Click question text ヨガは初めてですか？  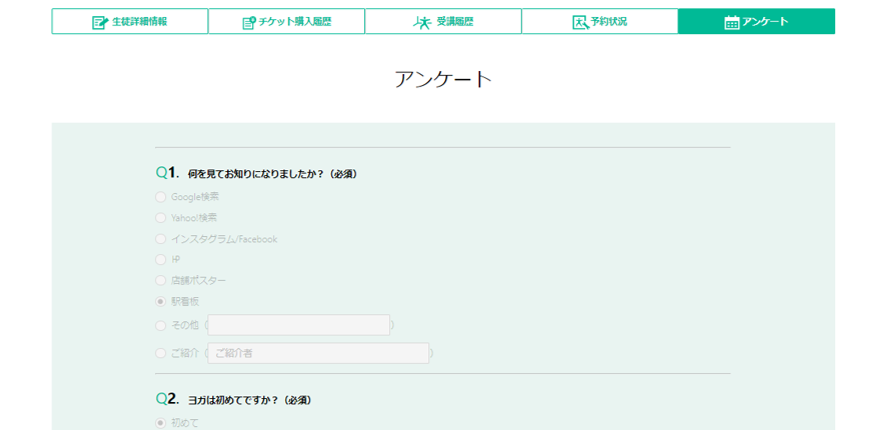[x=235, y=400]
